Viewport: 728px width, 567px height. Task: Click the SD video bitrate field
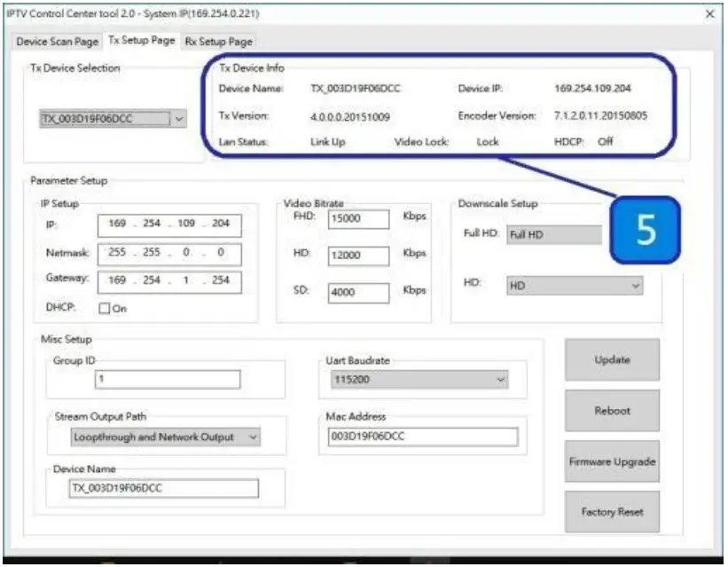(x=358, y=293)
